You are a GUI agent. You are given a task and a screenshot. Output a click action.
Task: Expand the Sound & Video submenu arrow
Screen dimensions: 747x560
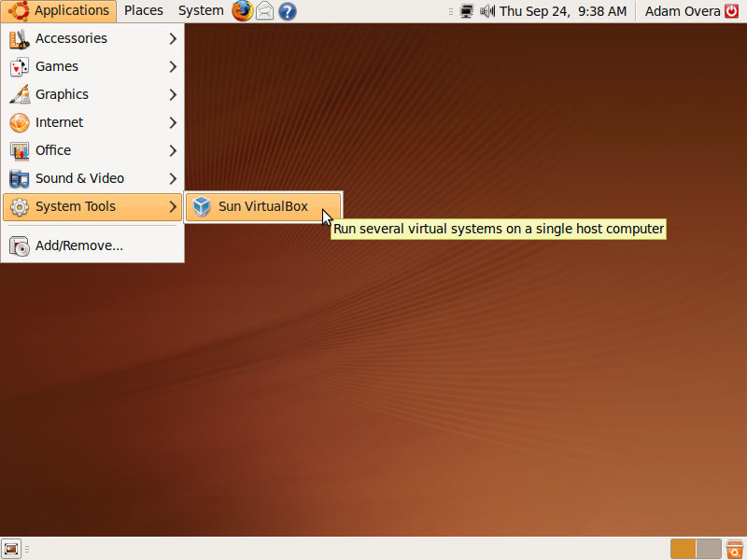pyautogui.click(x=173, y=178)
